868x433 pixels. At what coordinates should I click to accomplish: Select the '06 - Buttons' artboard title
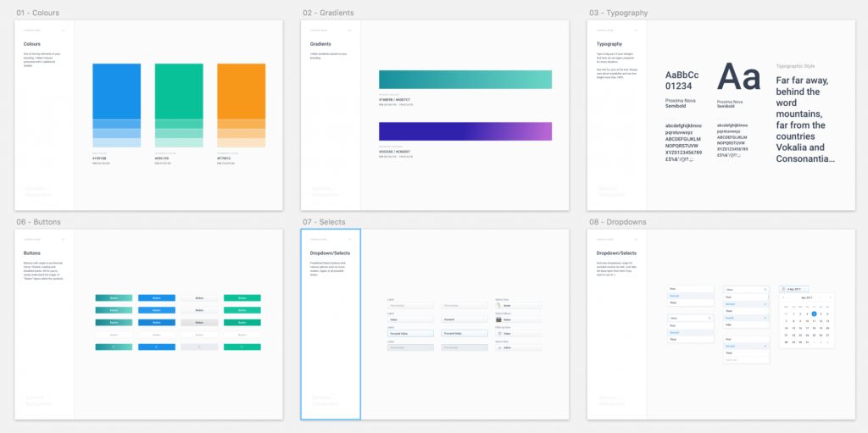click(x=39, y=222)
